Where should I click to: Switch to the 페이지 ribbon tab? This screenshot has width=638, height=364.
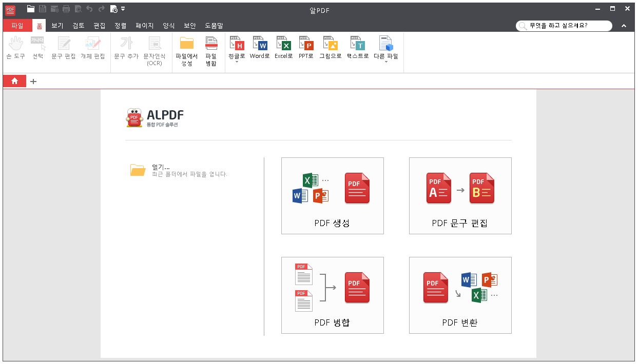coord(145,25)
